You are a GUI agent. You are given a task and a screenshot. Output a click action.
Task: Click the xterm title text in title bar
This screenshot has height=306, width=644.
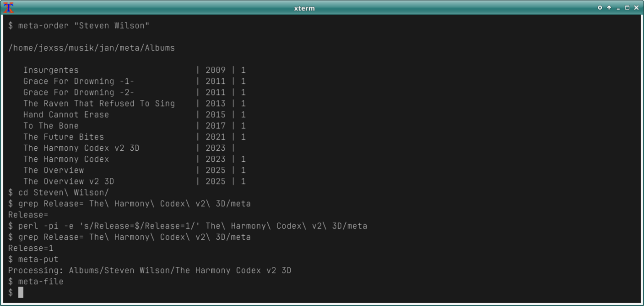click(304, 8)
